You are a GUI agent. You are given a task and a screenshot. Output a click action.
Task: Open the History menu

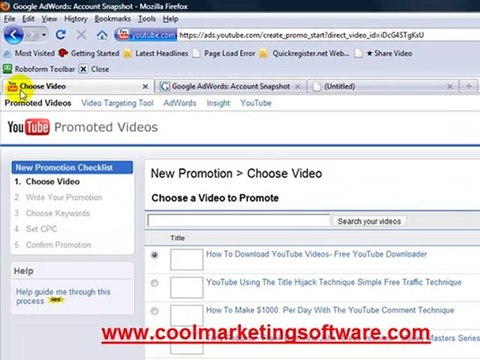[x=76, y=19]
